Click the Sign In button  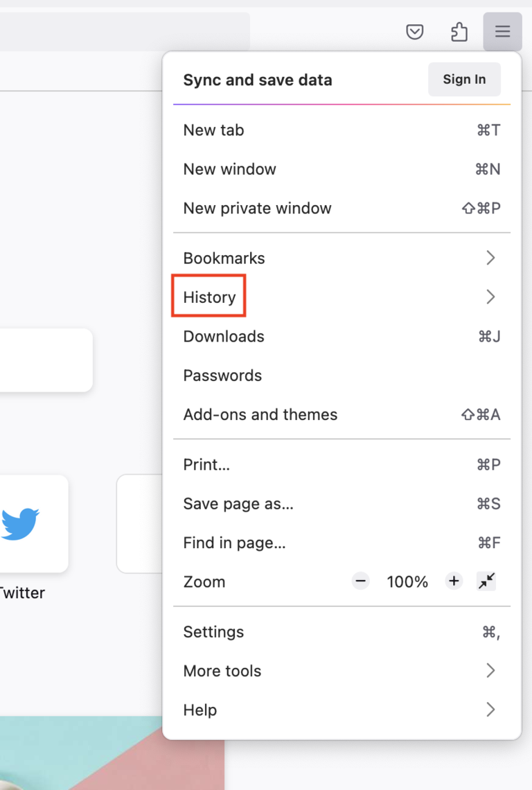(x=464, y=80)
